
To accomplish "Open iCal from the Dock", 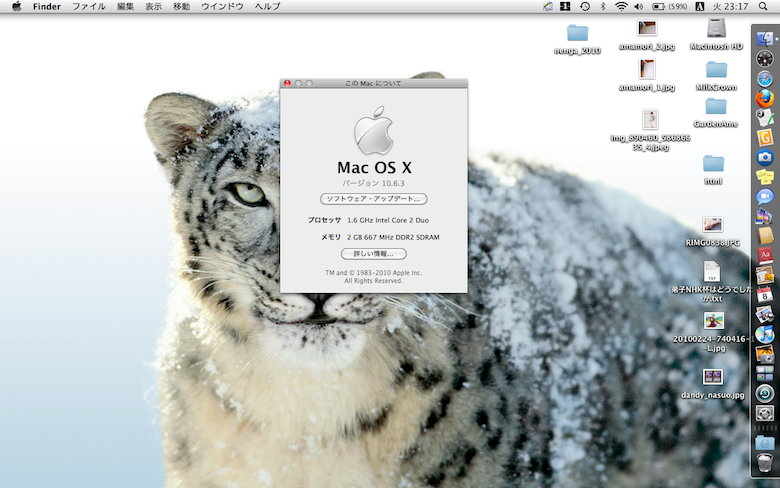I will (x=765, y=294).
